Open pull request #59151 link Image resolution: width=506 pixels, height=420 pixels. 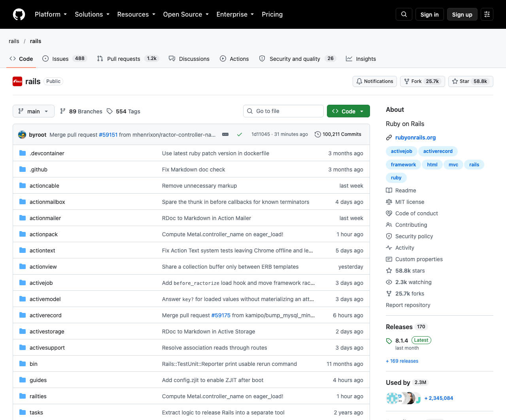pyautogui.click(x=108, y=135)
